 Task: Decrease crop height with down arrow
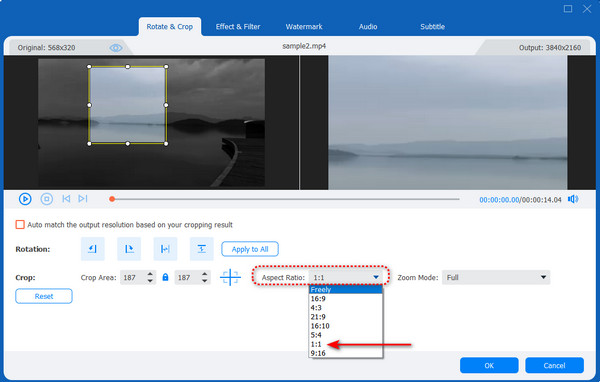click(205, 281)
